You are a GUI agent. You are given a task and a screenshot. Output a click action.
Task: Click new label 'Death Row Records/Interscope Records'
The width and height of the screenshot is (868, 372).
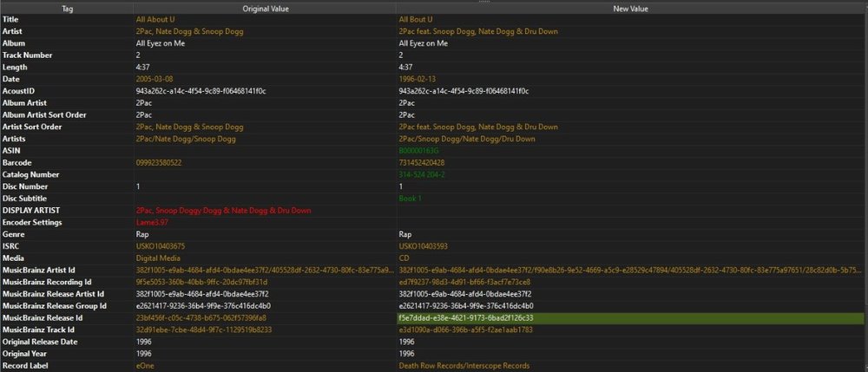464,366
